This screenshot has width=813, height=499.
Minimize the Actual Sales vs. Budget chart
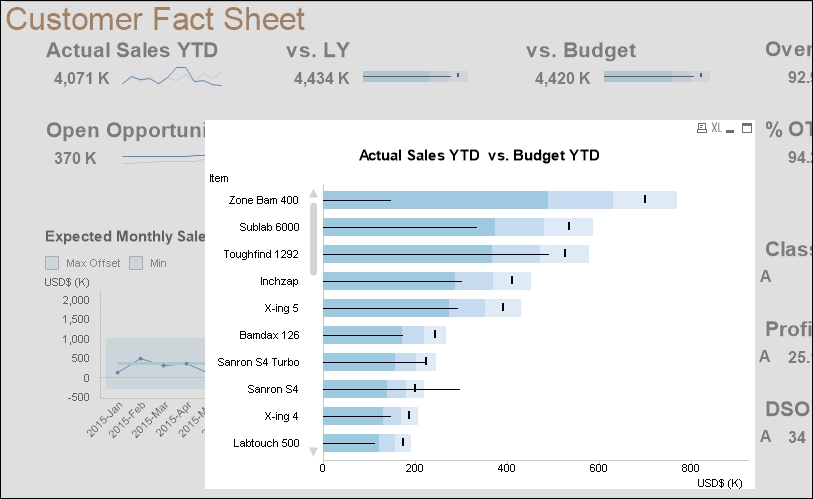pyautogui.click(x=730, y=129)
